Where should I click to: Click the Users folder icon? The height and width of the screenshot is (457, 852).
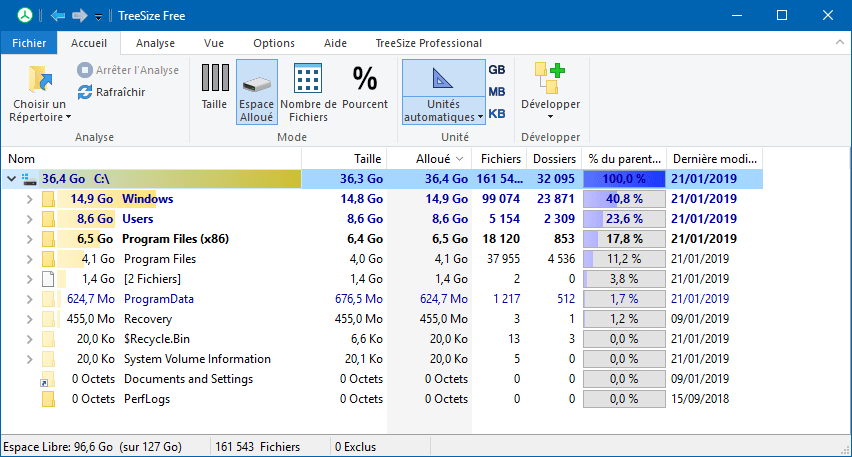[x=48, y=219]
